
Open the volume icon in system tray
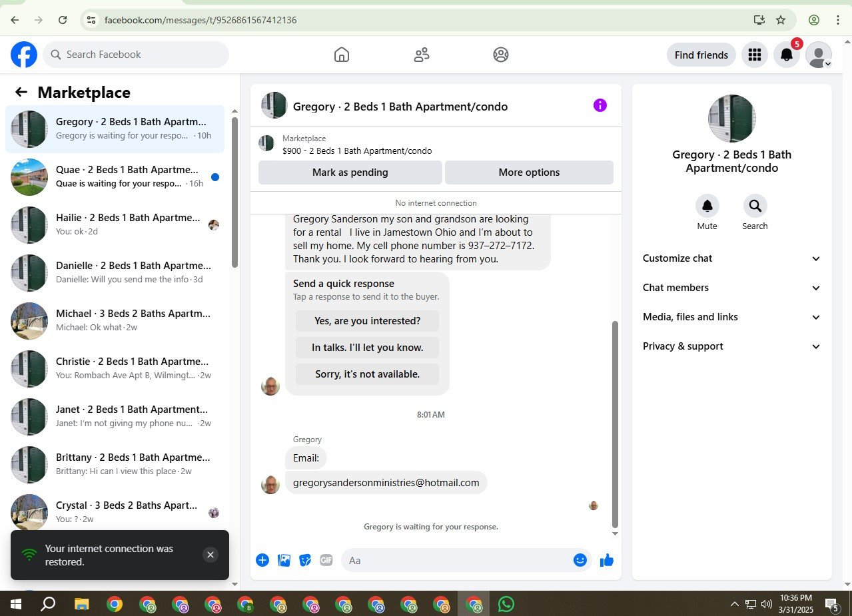766,604
